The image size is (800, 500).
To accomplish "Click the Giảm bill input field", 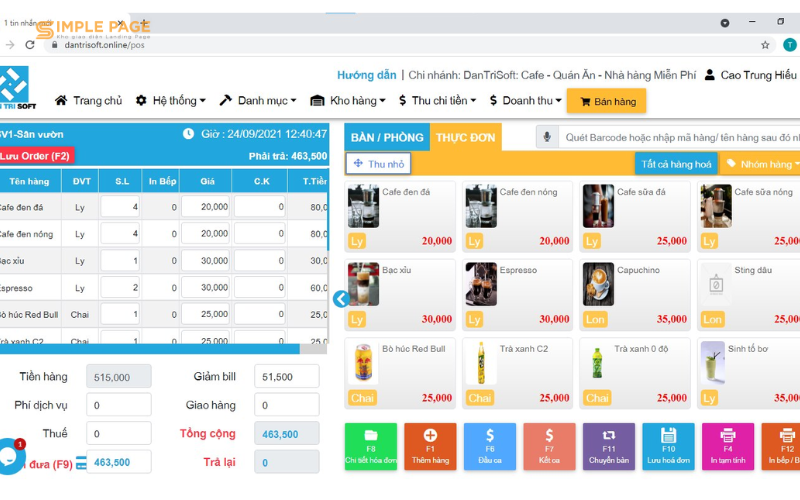I will [285, 376].
